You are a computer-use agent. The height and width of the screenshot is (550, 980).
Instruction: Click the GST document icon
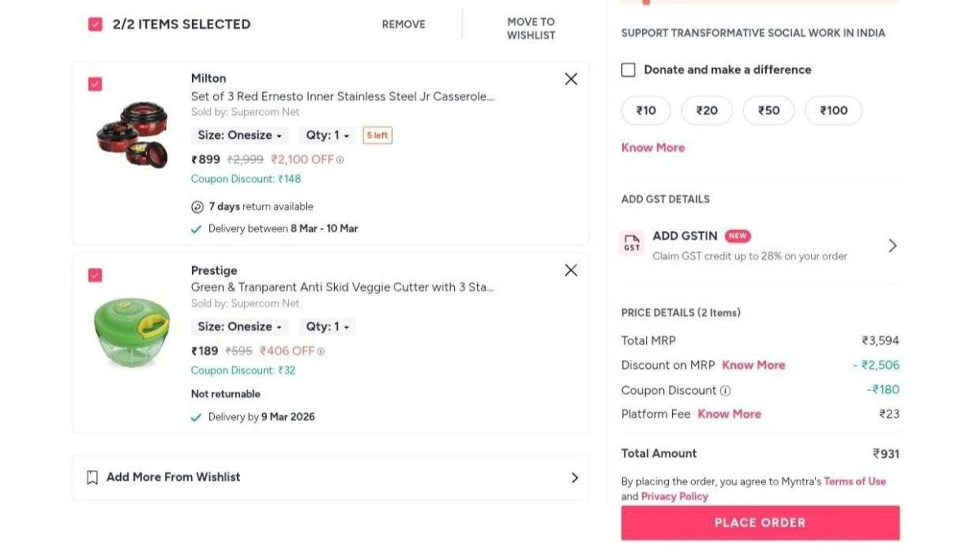[632, 244]
